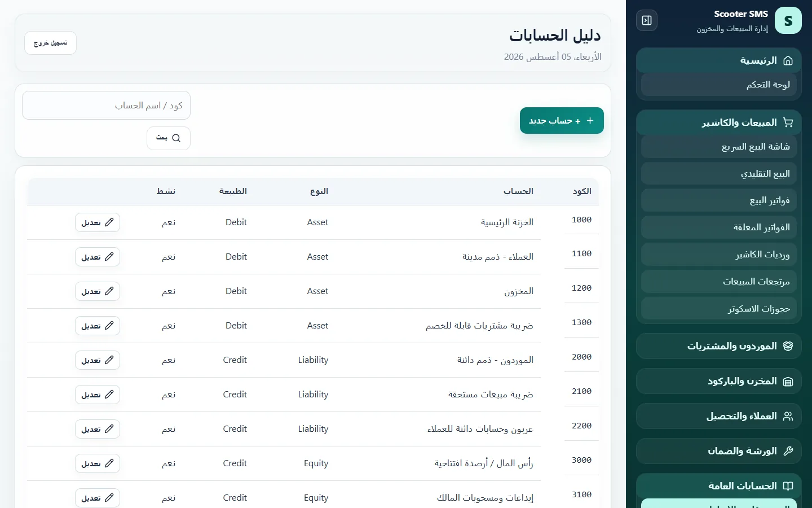Open مرتجعات المبيعات page
Screen dimensions: 812x508
pyautogui.click(x=719, y=282)
